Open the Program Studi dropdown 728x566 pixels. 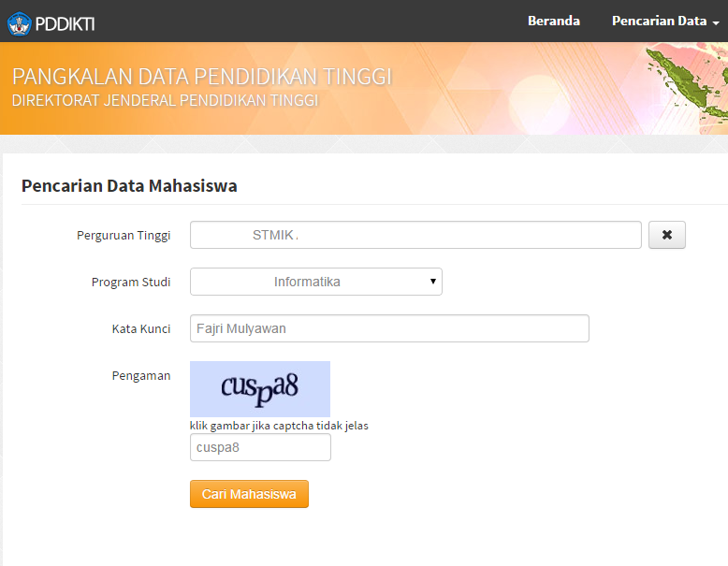pyautogui.click(x=315, y=282)
